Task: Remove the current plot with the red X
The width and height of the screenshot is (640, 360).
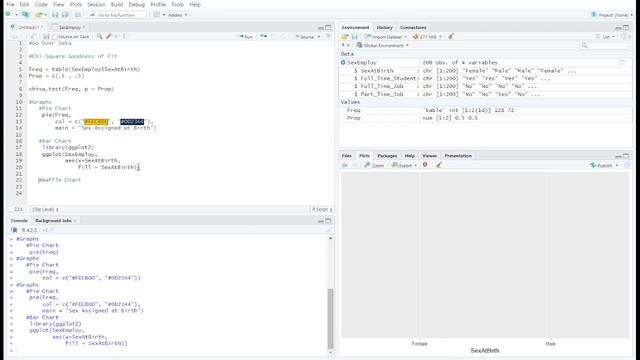Action: [425, 165]
